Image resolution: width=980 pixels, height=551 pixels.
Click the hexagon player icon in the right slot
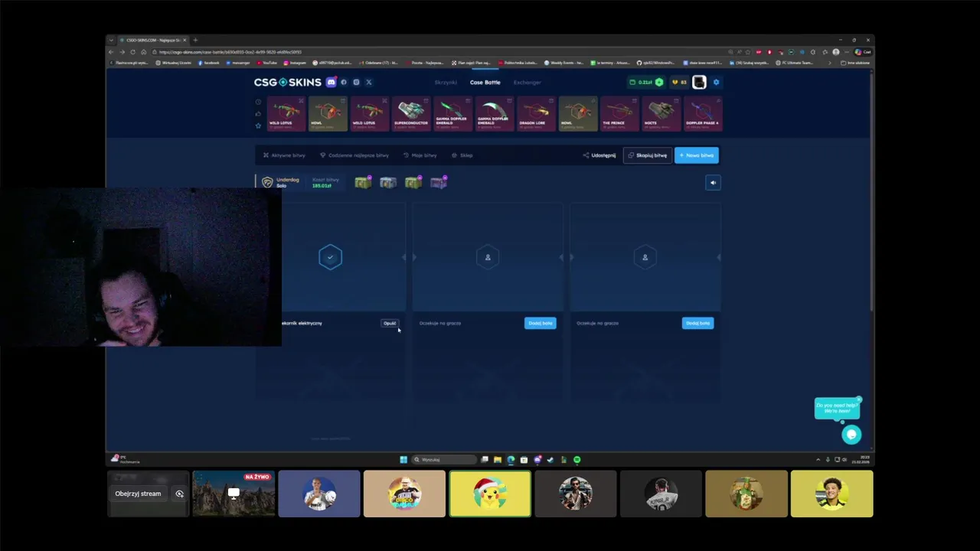[x=645, y=257]
